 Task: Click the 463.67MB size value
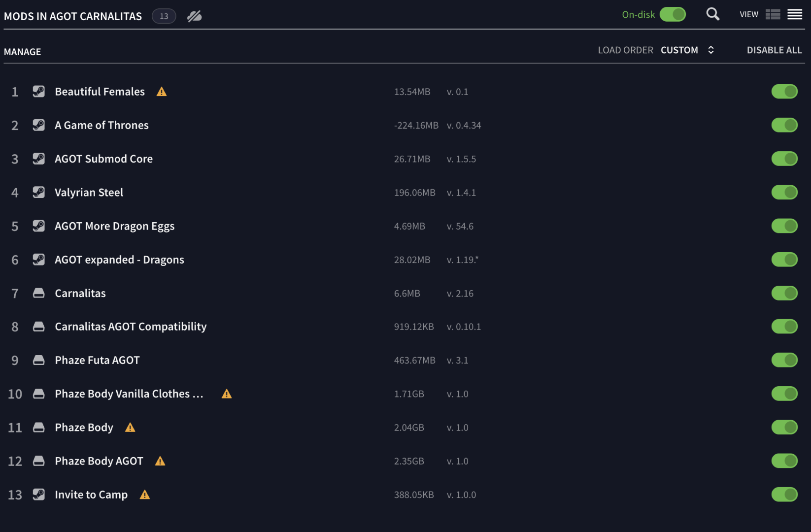[x=415, y=361]
